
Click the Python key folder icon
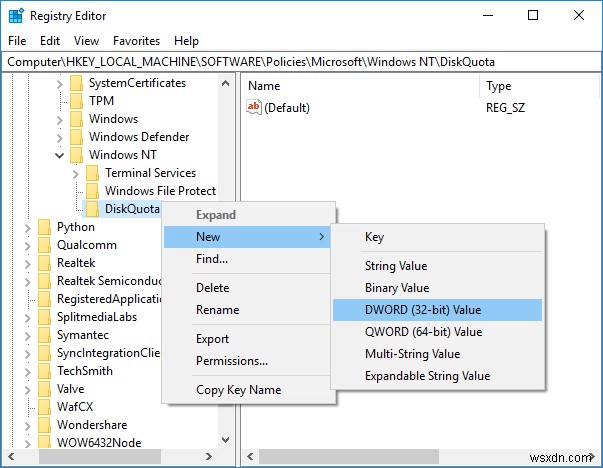click(x=44, y=227)
